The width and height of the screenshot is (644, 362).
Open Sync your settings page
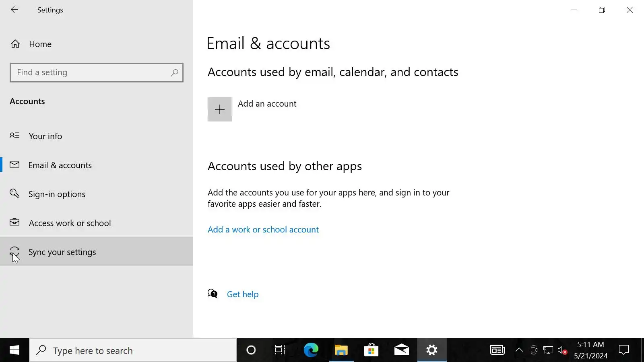[97, 252]
